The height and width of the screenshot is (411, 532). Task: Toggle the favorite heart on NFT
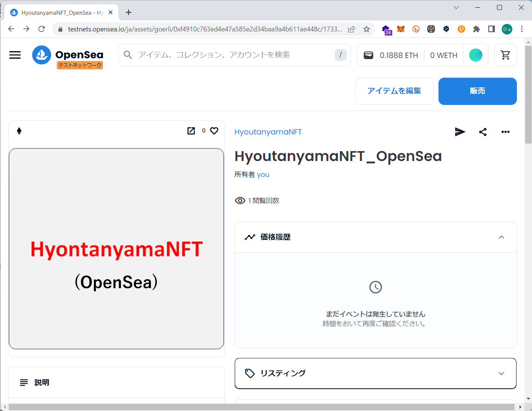214,131
